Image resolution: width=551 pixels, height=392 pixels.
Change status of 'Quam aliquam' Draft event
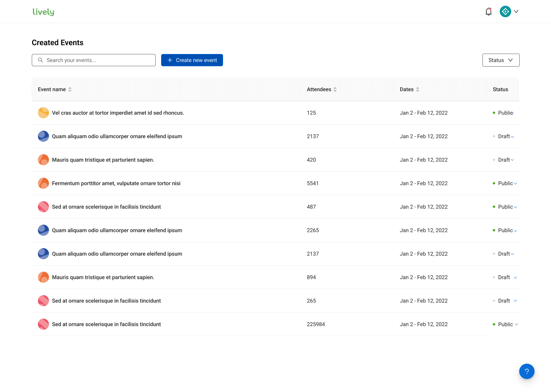[x=512, y=136]
